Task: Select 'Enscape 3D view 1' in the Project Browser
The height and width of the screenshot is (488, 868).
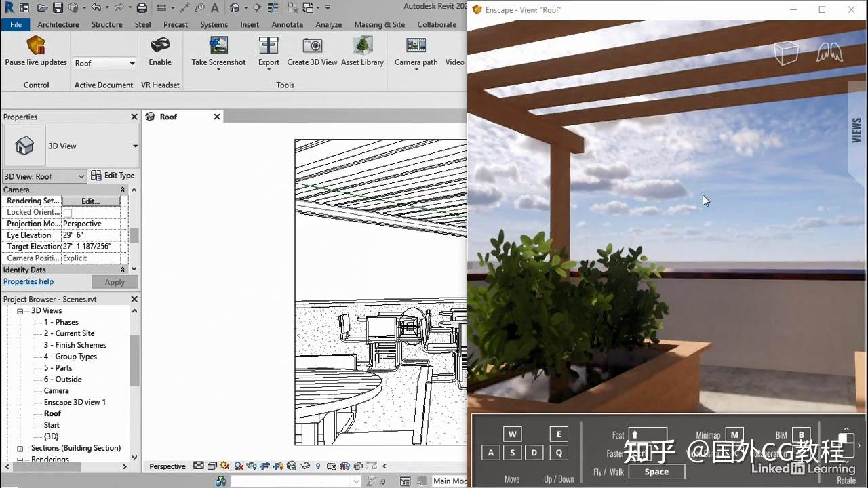Action: pos(75,403)
